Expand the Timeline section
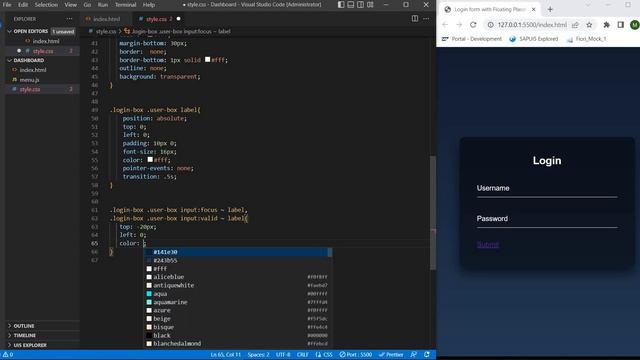 coord(41,336)
